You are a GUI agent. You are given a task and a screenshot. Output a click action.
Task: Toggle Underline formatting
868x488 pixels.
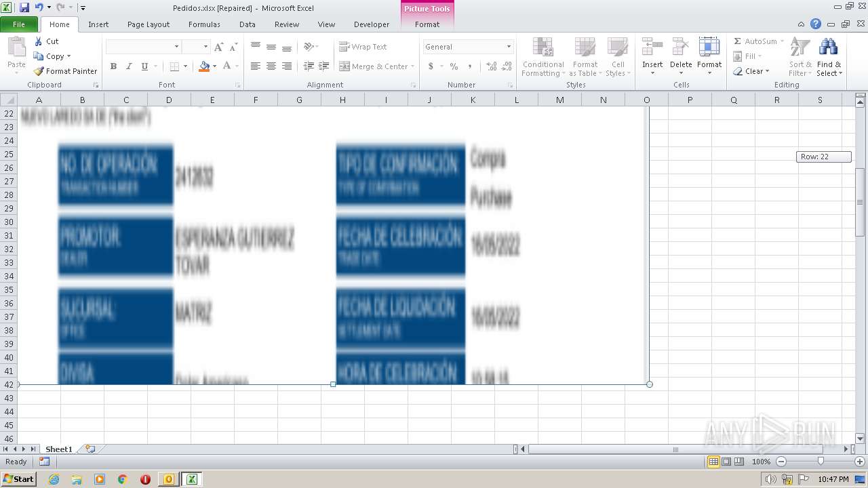[144, 66]
